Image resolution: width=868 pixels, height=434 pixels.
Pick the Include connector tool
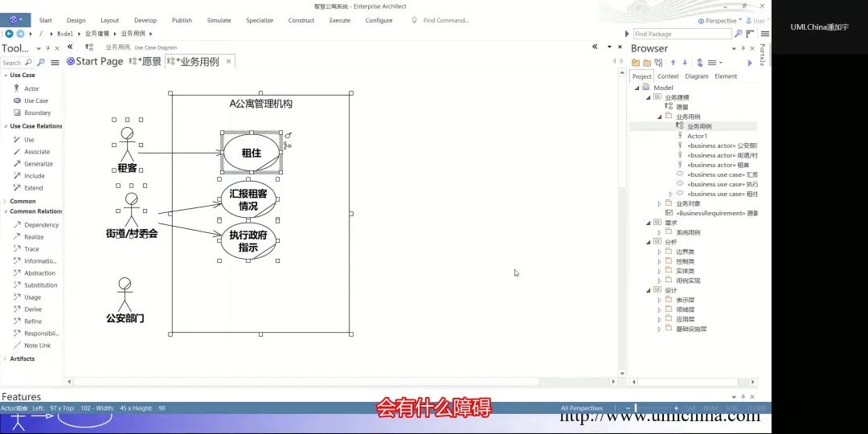click(30, 176)
